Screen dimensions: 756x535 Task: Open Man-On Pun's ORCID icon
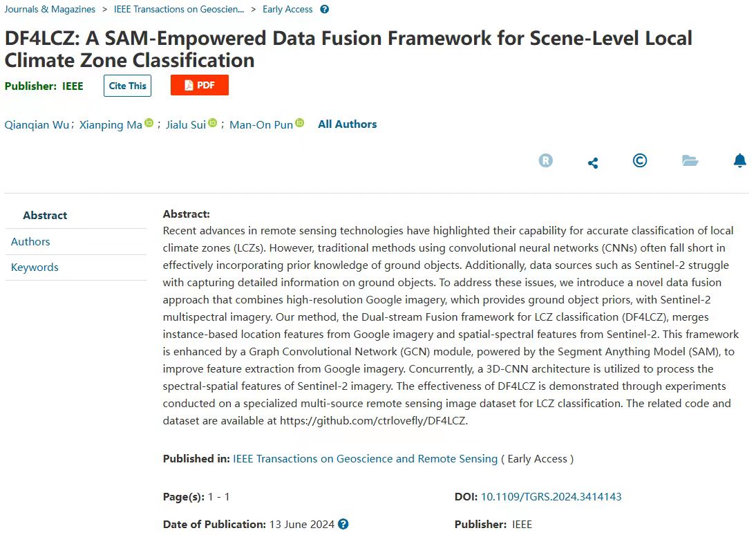[x=300, y=123]
